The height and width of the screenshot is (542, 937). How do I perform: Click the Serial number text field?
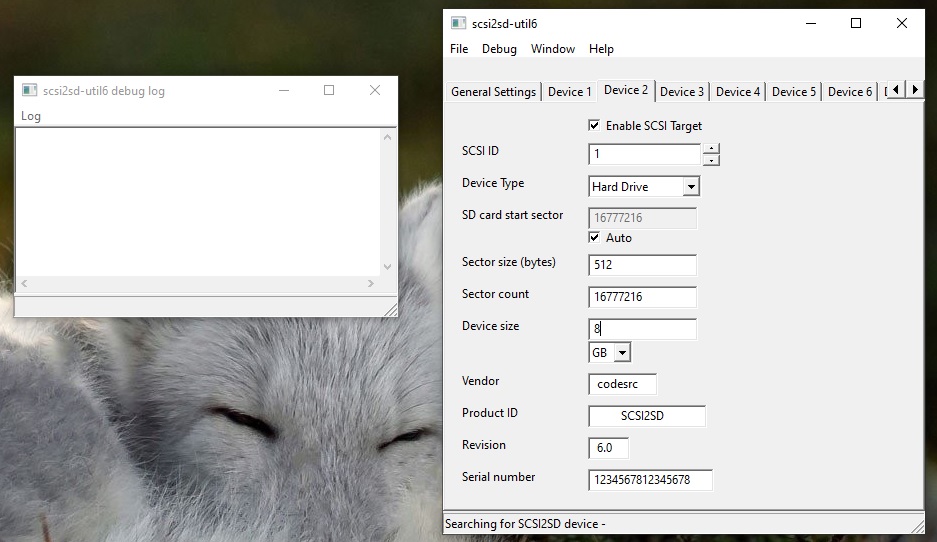[x=650, y=480]
